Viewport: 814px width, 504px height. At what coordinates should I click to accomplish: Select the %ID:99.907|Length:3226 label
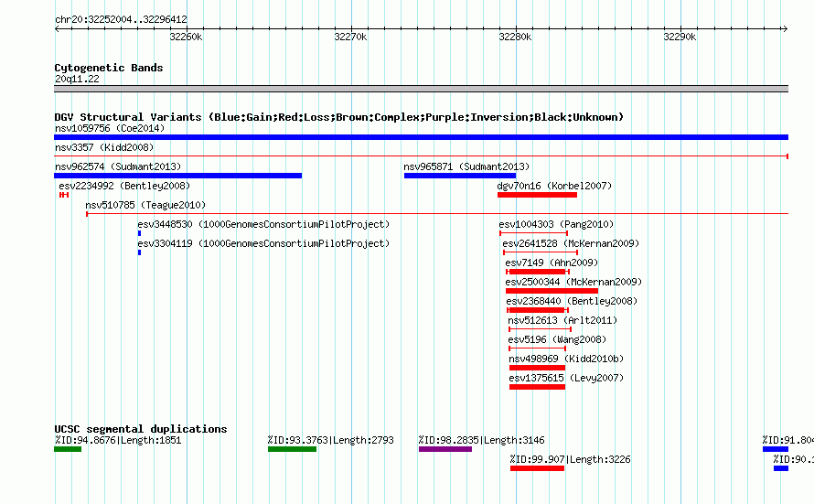pos(570,459)
